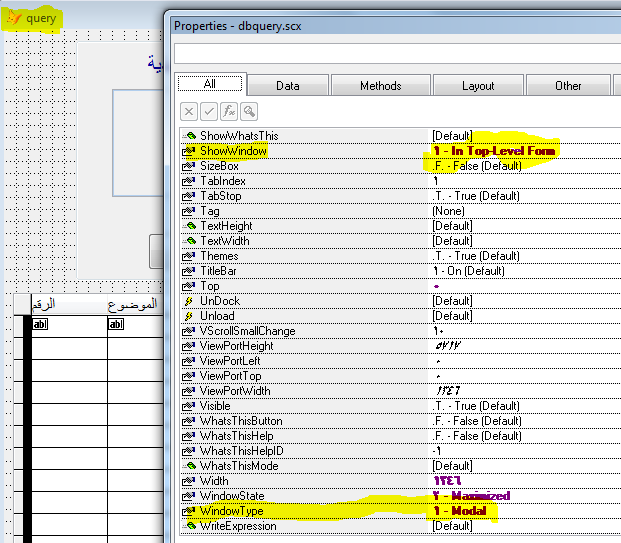621x543 pixels.
Task: Select the Other tab
Action: click(x=568, y=86)
